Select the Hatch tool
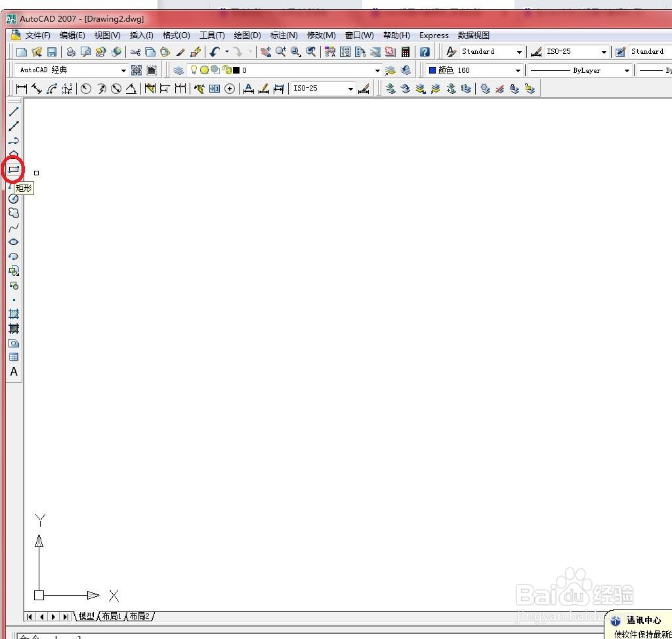This screenshot has height=639, width=672. click(x=14, y=314)
